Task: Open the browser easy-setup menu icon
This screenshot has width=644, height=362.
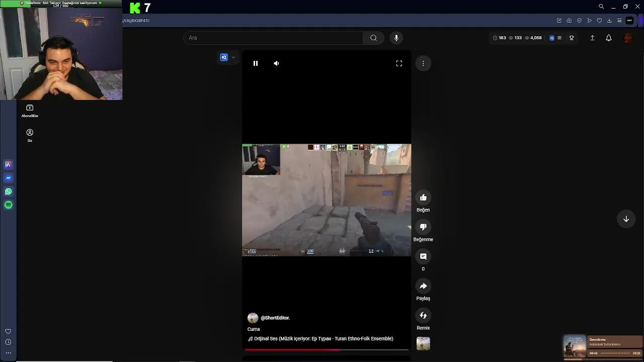Action: pyautogui.click(x=619, y=21)
